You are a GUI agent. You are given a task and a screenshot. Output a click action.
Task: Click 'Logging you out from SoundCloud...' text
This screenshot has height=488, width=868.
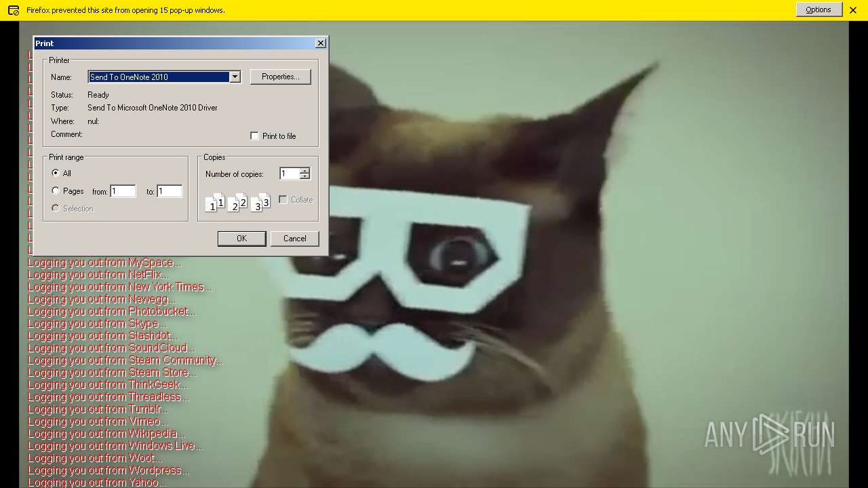(111, 348)
